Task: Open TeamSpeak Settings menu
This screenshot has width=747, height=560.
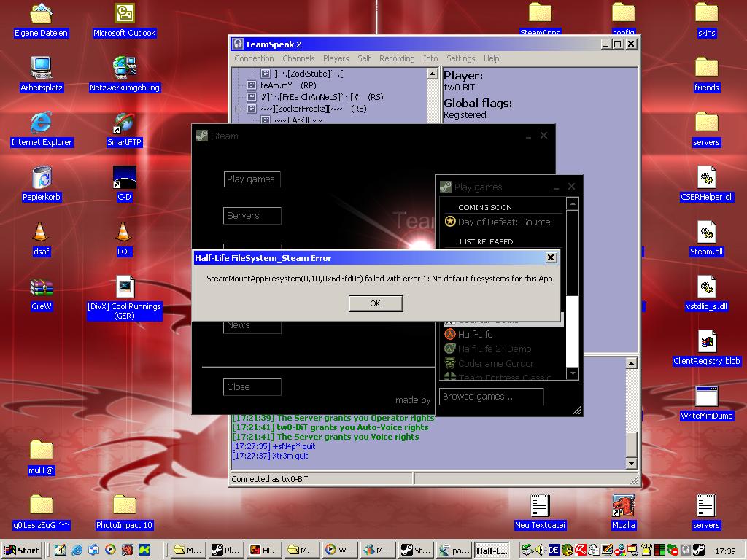Action: [x=461, y=58]
